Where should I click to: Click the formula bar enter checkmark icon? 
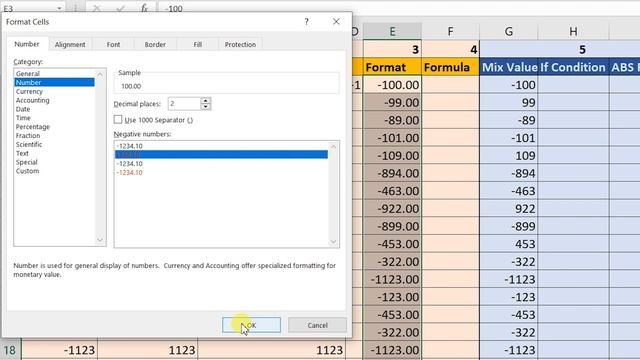(x=120, y=8)
